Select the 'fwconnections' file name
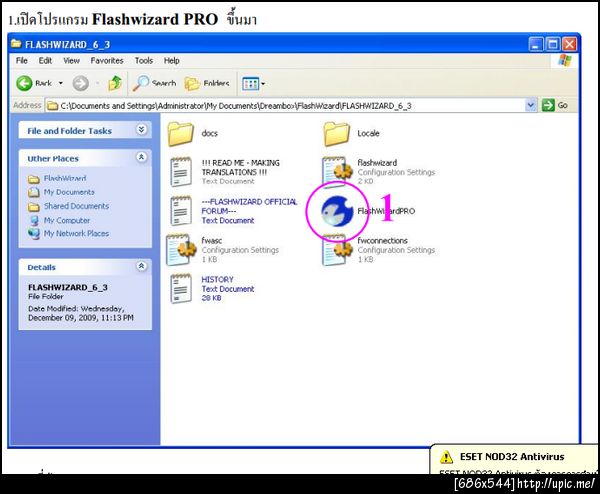 coord(382,241)
